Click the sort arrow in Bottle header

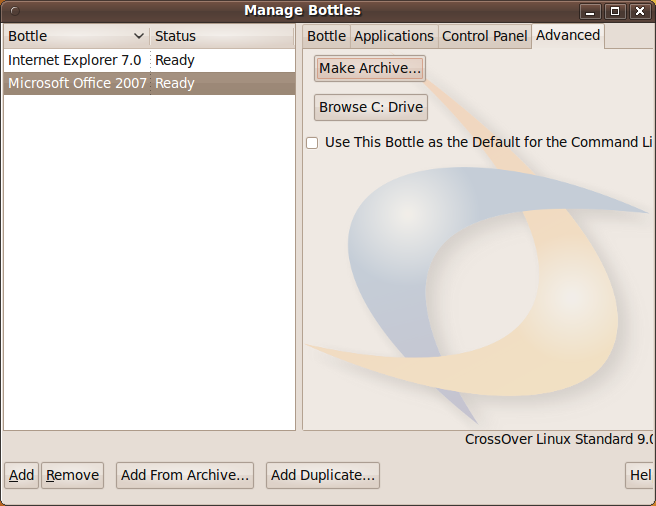click(138, 36)
